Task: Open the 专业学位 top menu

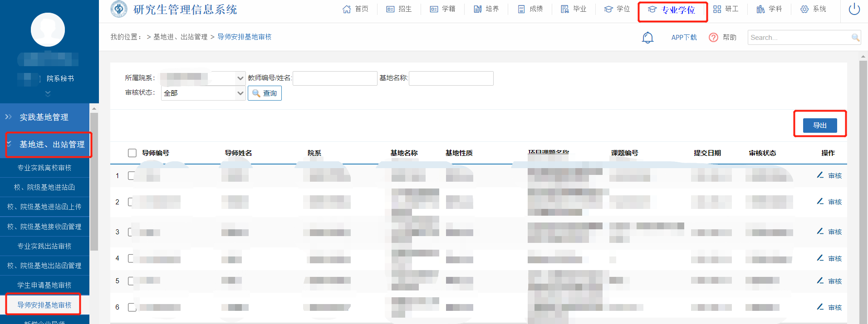Action: click(x=672, y=10)
